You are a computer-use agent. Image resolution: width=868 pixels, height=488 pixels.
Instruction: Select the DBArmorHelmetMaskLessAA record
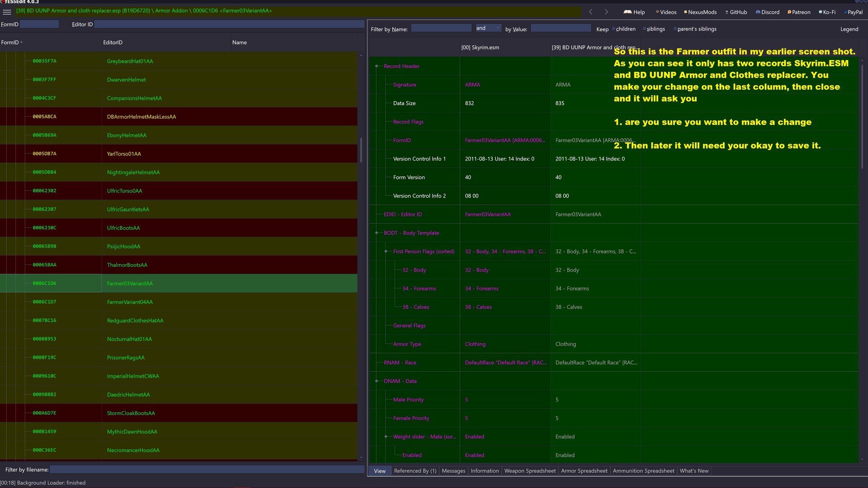click(179, 117)
